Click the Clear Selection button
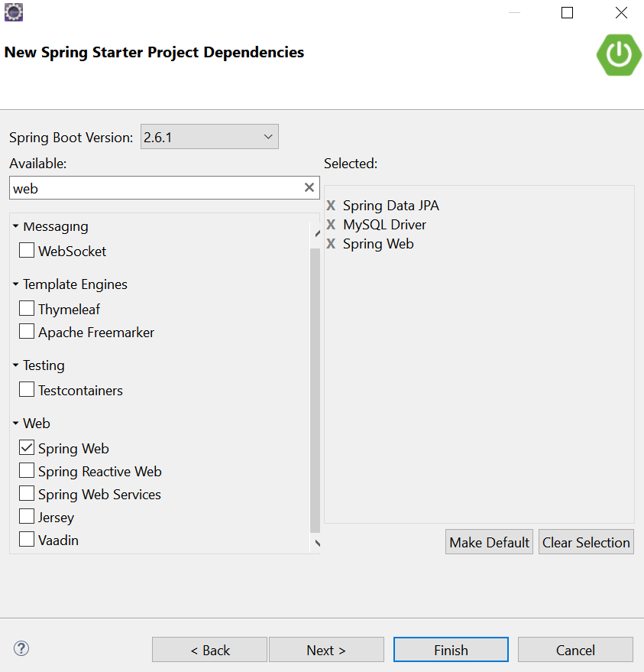Screen dimensions: 644x672 (586, 542)
